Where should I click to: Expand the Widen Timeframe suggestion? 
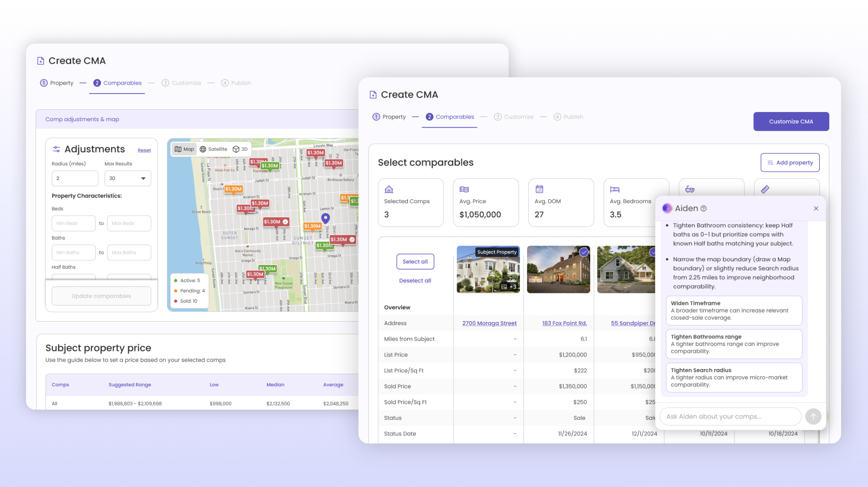point(733,310)
